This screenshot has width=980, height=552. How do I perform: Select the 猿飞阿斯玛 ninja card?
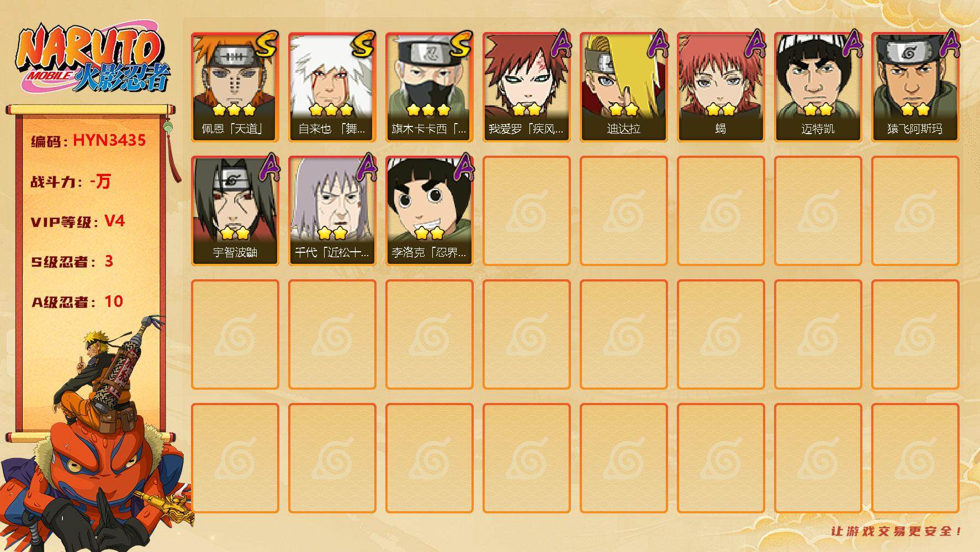[x=915, y=87]
